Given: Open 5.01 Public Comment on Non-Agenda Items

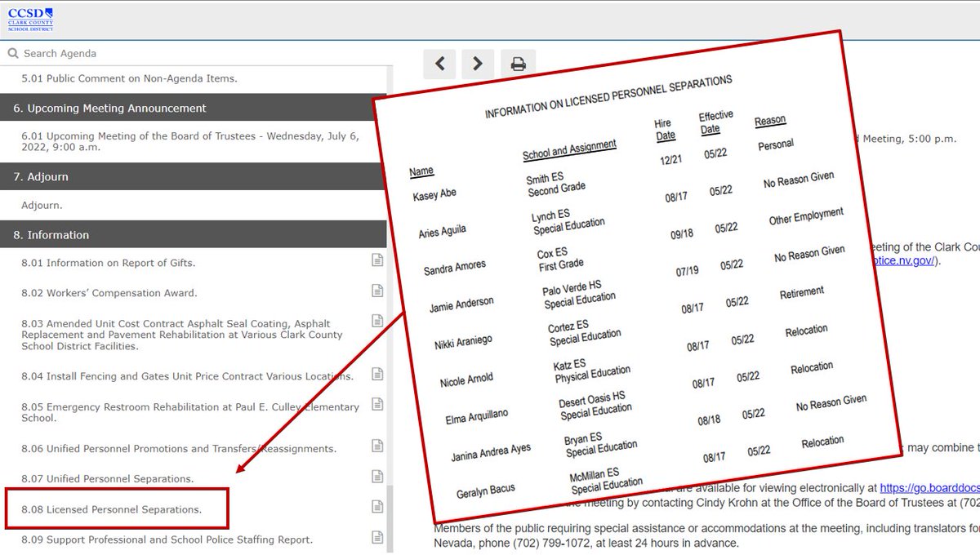Looking at the screenshot, I should (x=129, y=78).
